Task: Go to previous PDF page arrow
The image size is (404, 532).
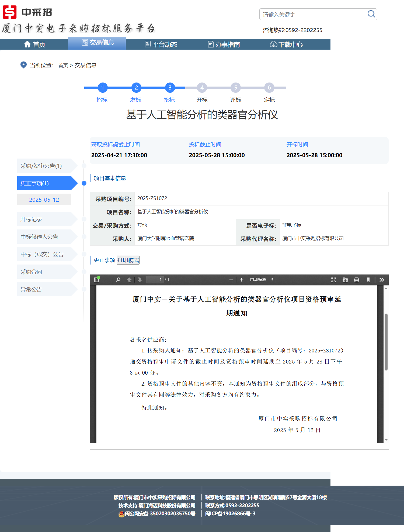Action: tap(129, 280)
